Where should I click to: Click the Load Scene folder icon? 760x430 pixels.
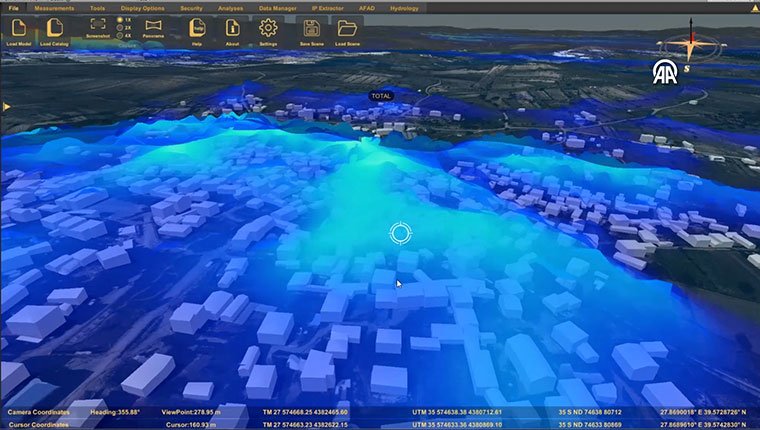pyautogui.click(x=347, y=28)
